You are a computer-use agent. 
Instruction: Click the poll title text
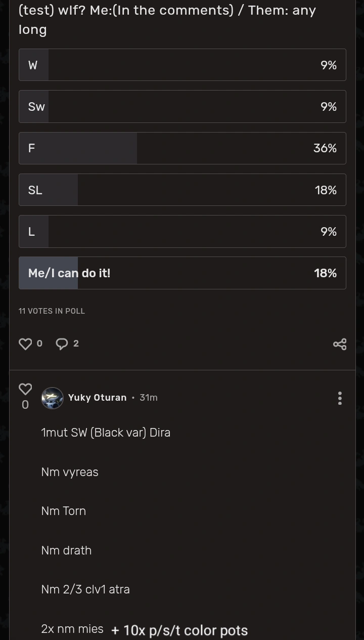167,19
